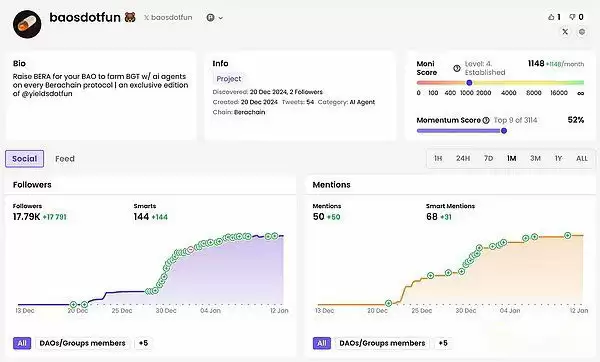The width and height of the screenshot is (600, 362).
Task: Open the baosdotfun X handle link
Action: point(168,18)
